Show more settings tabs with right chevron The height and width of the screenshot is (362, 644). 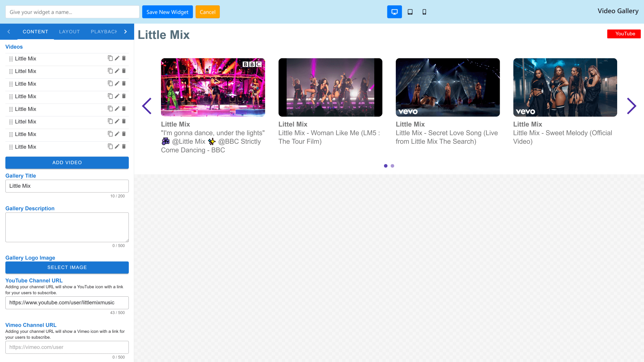(125, 32)
